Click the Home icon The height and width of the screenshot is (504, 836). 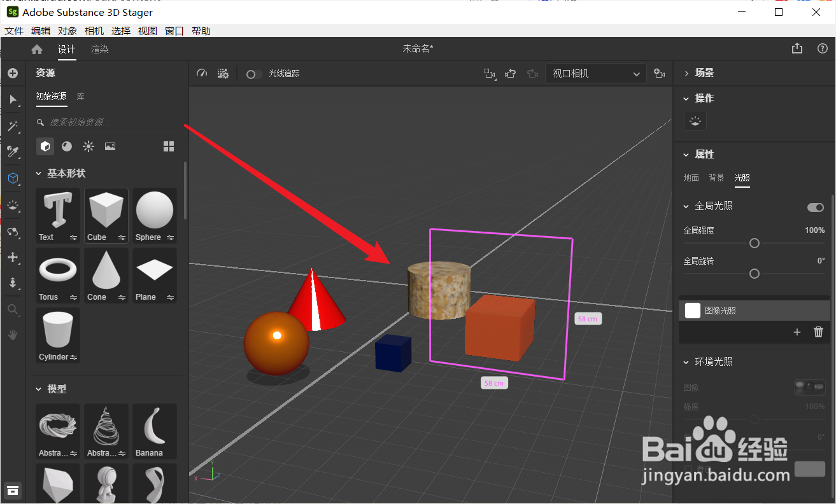[x=37, y=49]
